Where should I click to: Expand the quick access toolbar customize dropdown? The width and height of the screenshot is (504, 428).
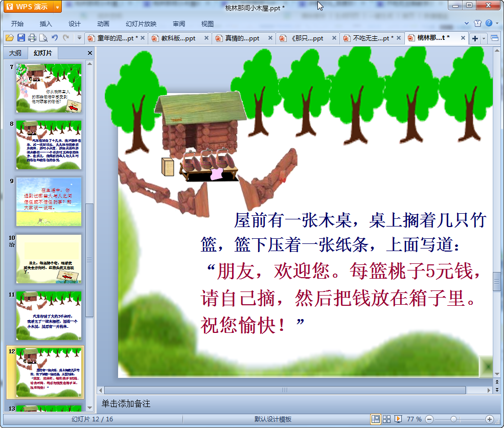pos(79,38)
